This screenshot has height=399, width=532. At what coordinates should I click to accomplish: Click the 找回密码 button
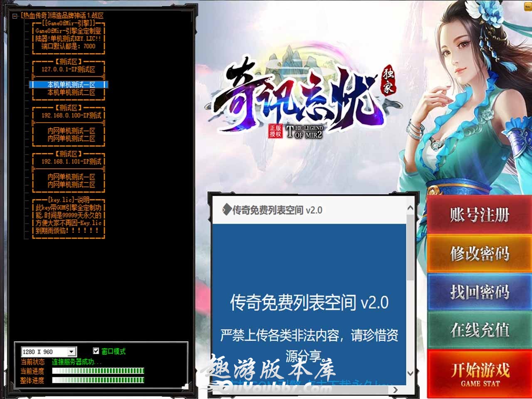click(479, 292)
